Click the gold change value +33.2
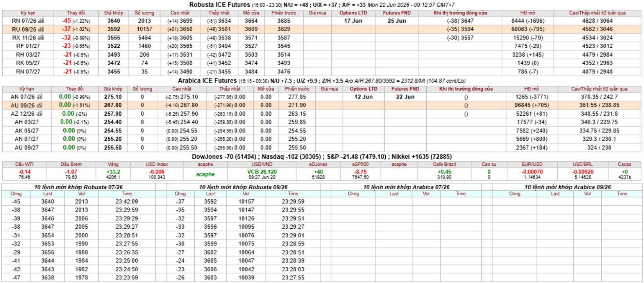The image size is (644, 283). [113, 172]
